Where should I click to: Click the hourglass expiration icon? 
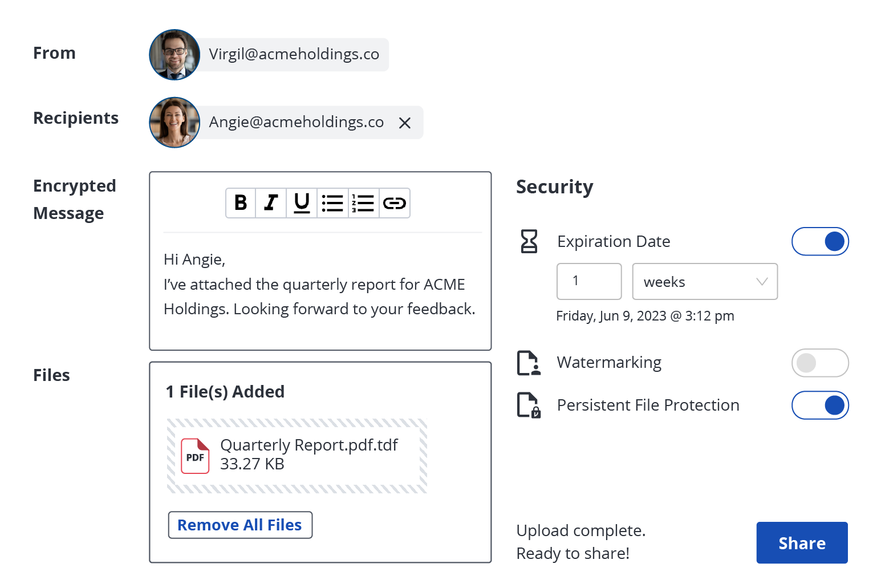click(x=529, y=241)
